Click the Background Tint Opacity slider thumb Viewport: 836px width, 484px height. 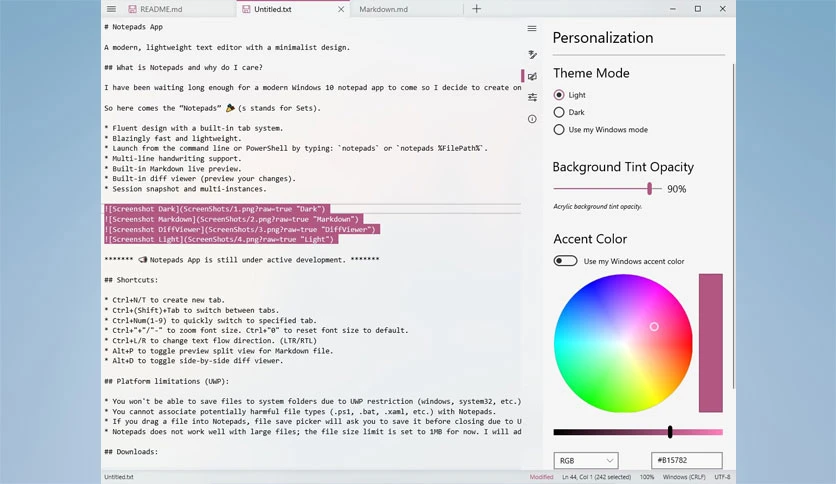click(x=649, y=188)
